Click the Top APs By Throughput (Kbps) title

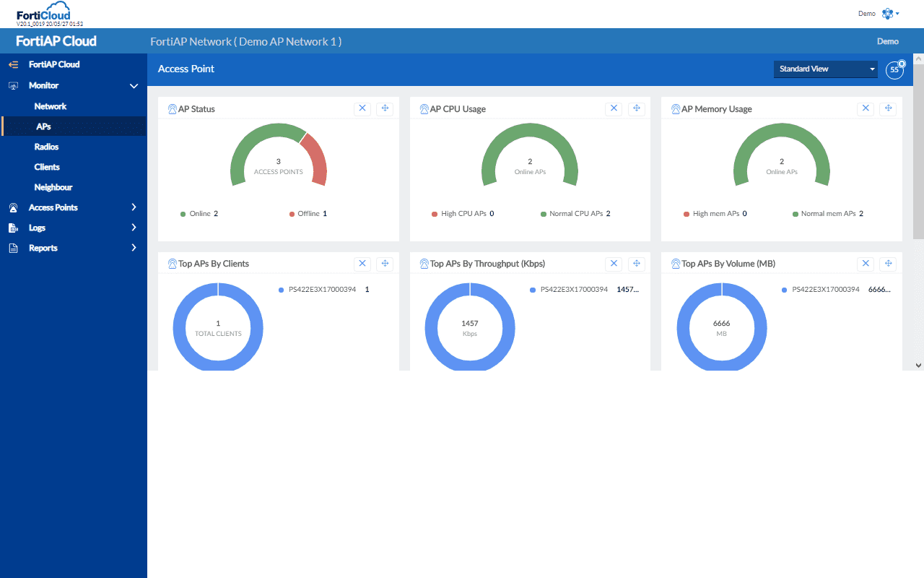[487, 264]
